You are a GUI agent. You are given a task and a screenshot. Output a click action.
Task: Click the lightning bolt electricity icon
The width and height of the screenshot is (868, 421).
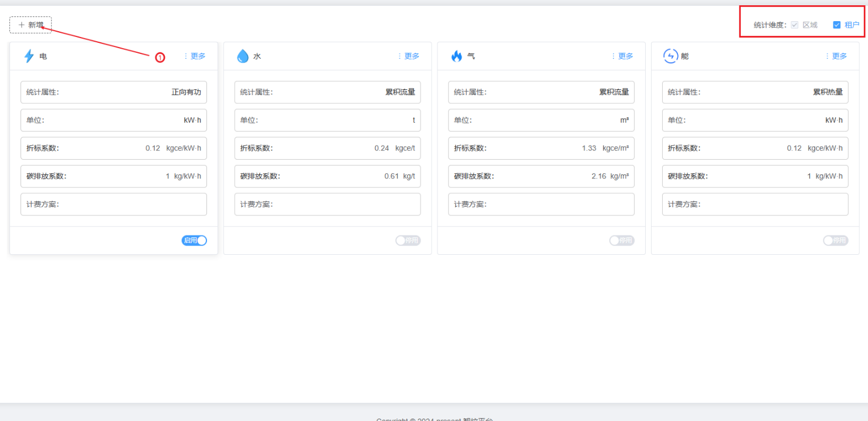29,56
